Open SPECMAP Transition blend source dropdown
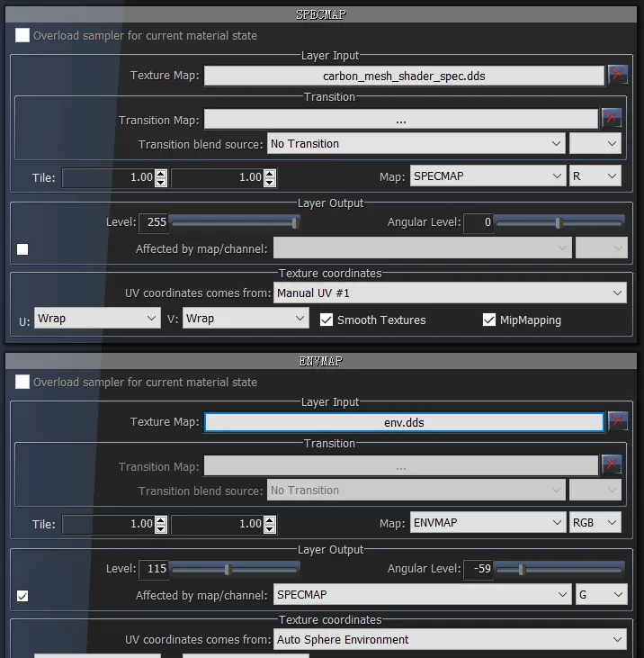 click(416, 143)
